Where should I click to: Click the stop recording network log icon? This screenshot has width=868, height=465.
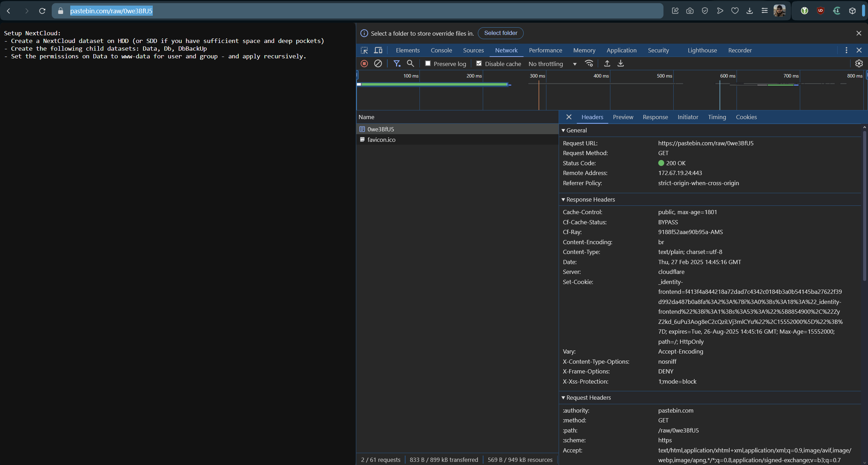(x=364, y=64)
